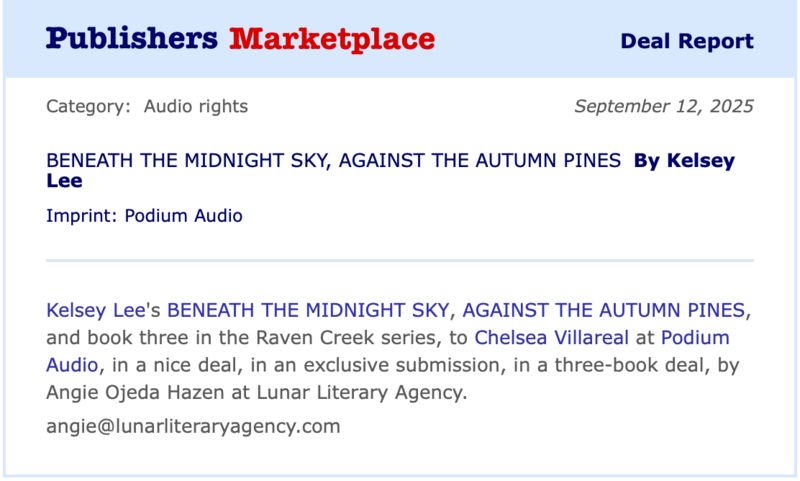Click the September 12, 2025 date
The image size is (800, 481).
coord(664,106)
